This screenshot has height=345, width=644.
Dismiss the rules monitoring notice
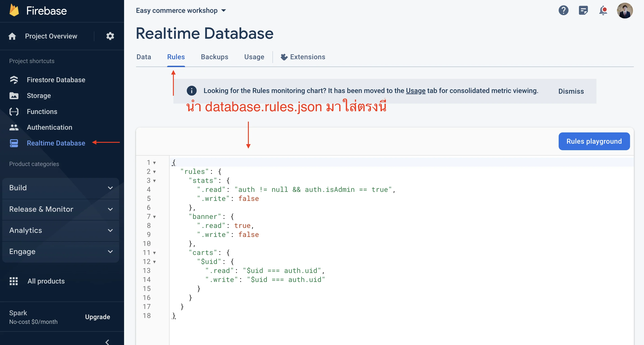(x=571, y=91)
